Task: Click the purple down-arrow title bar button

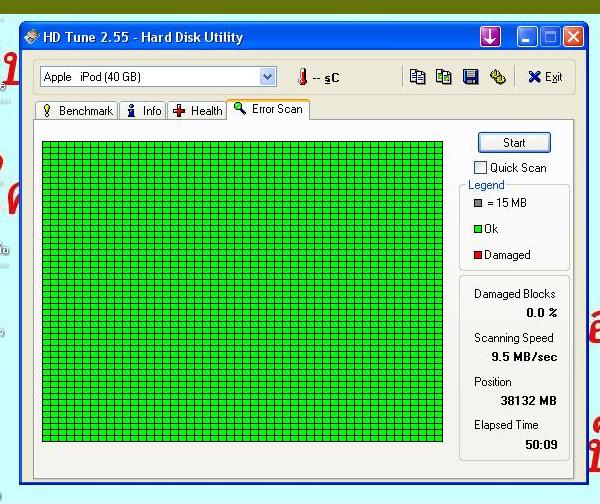Action: coord(490,37)
